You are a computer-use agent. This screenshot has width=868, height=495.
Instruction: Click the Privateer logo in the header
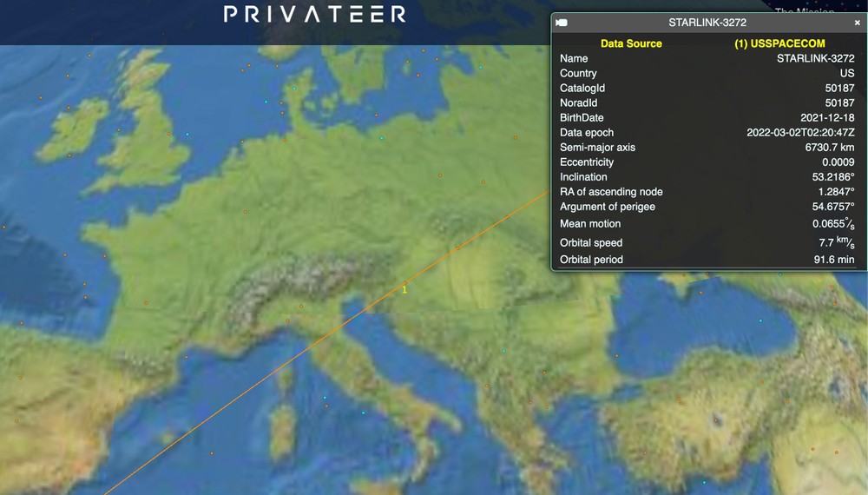314,15
